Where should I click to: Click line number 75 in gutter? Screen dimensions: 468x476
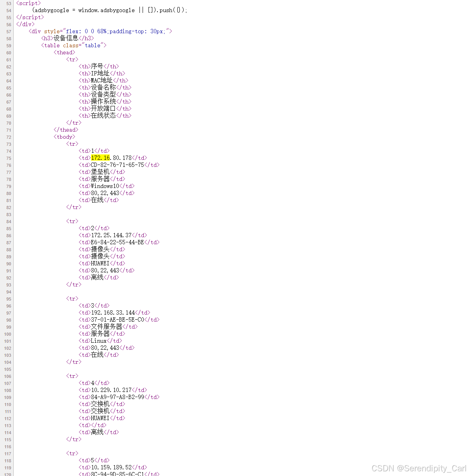click(x=9, y=158)
